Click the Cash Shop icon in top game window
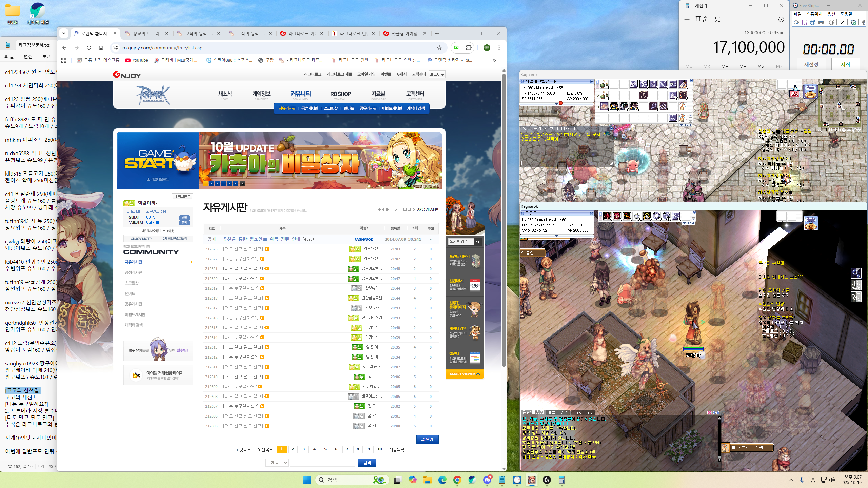This screenshot has height=488, width=868. (x=810, y=91)
